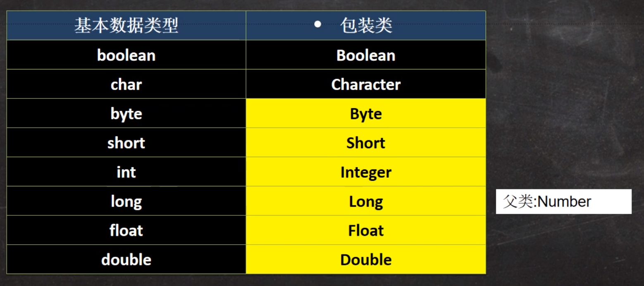
Task: Click the lowercase double cell
Action: tap(126, 260)
